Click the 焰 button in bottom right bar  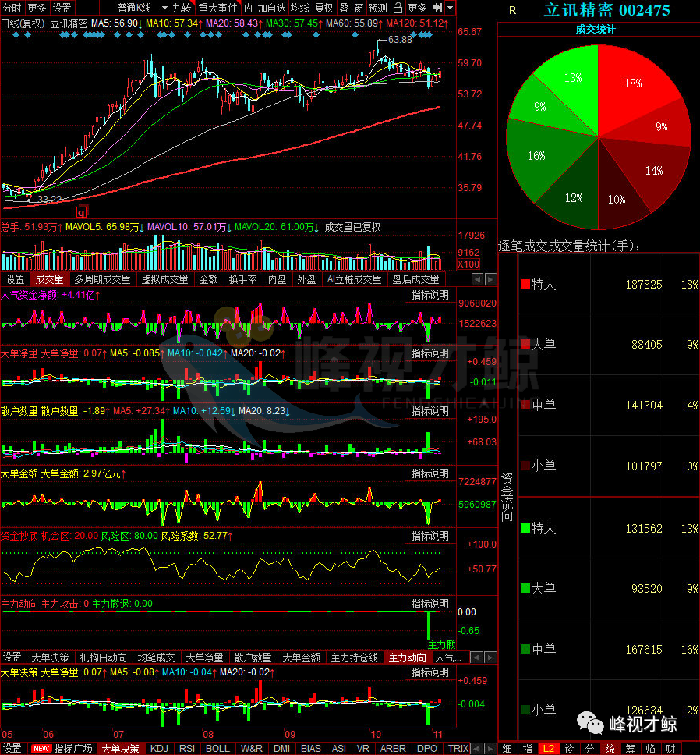point(650,748)
